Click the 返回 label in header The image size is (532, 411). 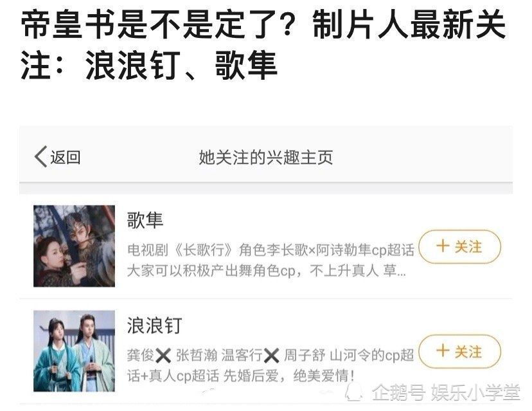click(x=66, y=158)
